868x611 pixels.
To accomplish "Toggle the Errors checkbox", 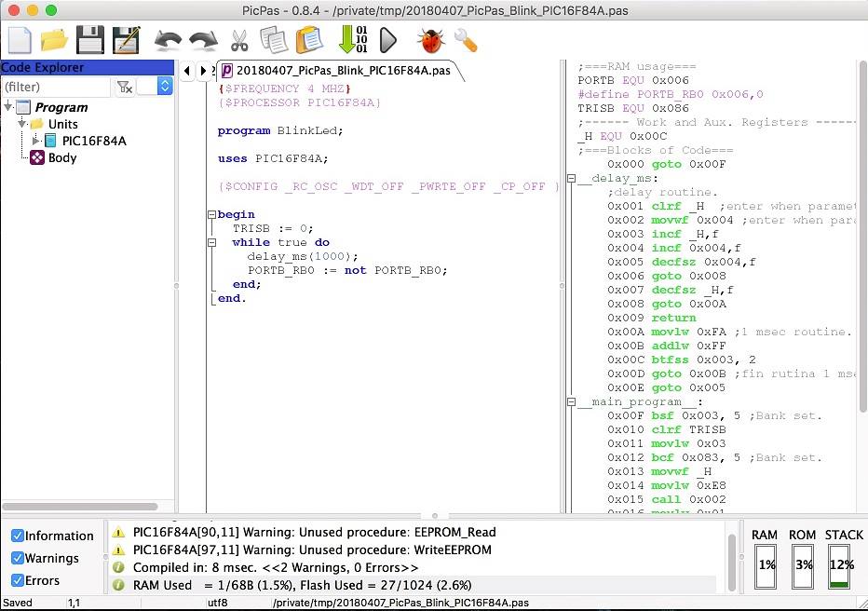I will pyautogui.click(x=17, y=580).
